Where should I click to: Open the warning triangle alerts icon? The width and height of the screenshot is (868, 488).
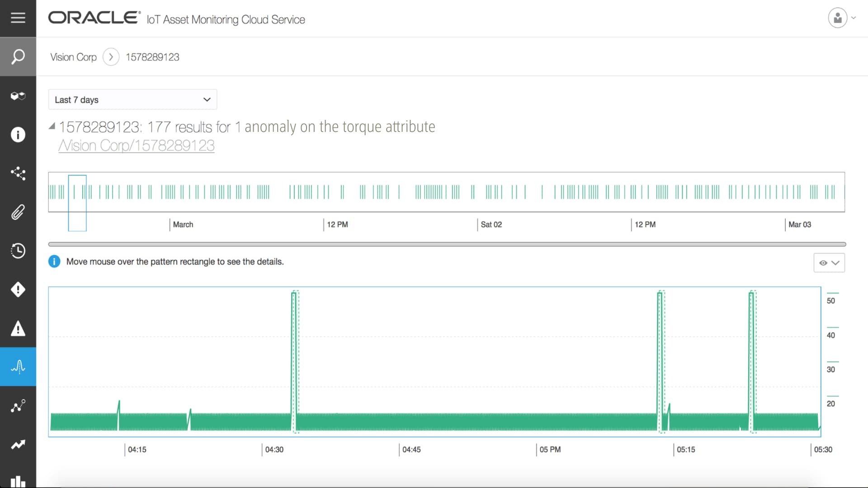click(x=18, y=328)
